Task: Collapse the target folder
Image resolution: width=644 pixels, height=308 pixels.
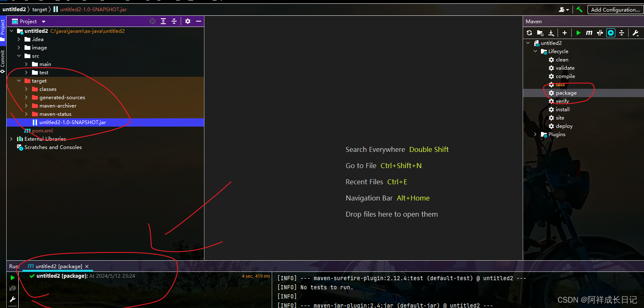Action: click(x=19, y=81)
